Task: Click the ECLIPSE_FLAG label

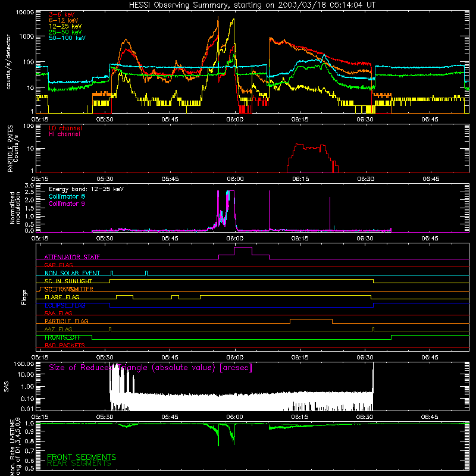Action: [x=65, y=305]
